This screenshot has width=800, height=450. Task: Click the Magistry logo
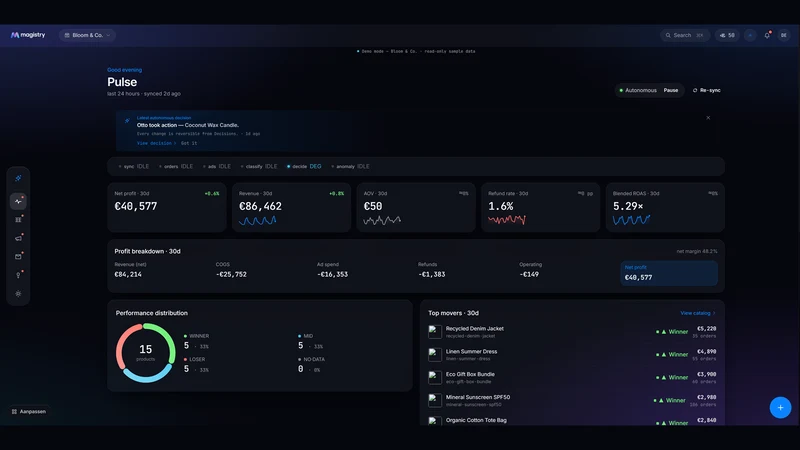click(x=28, y=35)
